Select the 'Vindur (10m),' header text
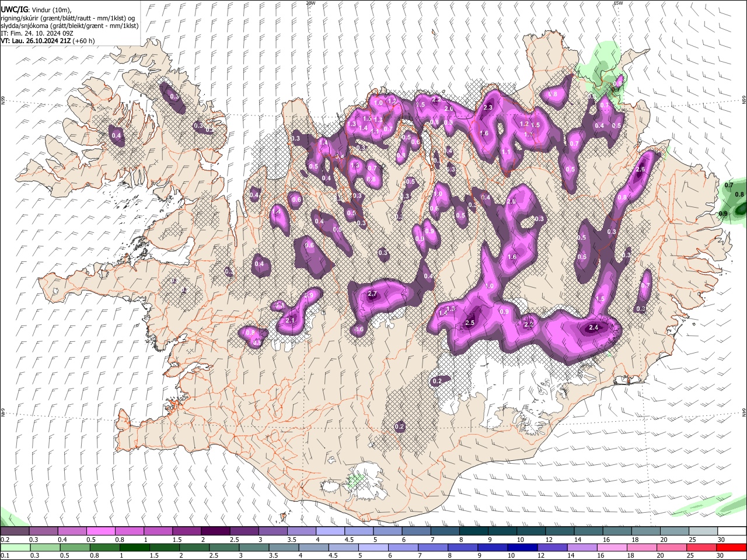The image size is (747, 560). [53, 10]
